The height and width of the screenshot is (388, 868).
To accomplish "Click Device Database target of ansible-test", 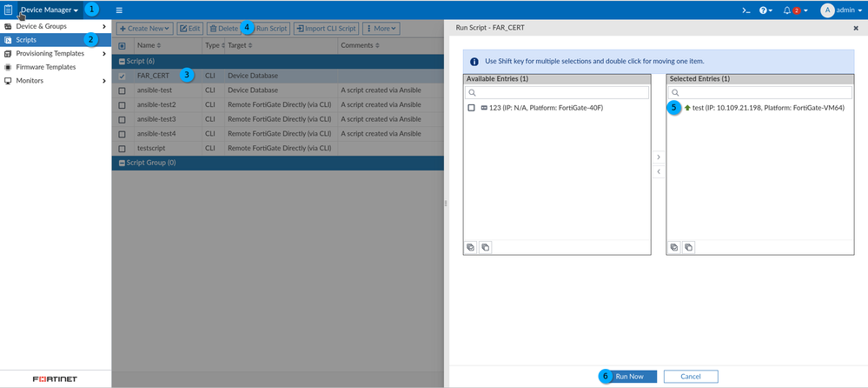I will click(x=253, y=90).
